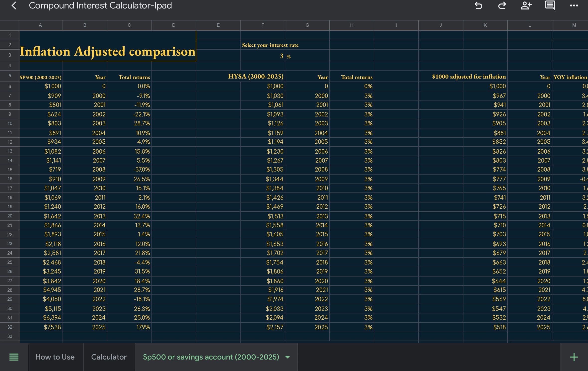Select SP500 value $7,538 cell
Image resolution: width=588 pixels, height=371 pixels.
(x=41, y=327)
